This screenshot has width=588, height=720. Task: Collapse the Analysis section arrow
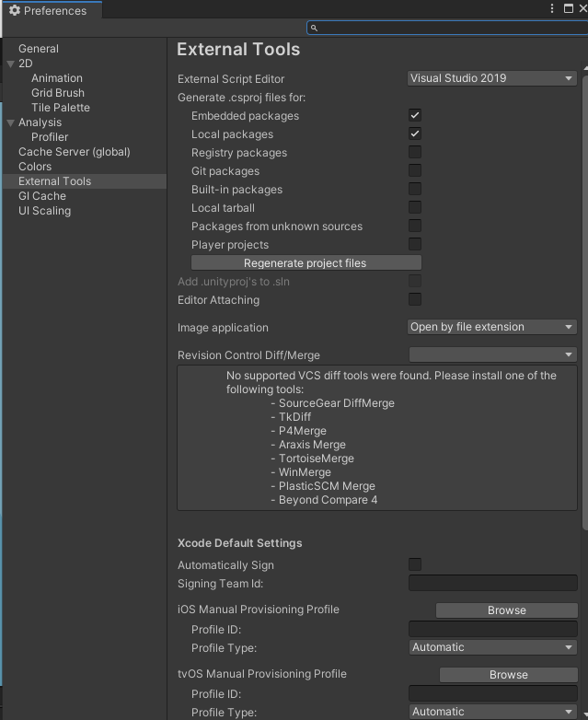click(10, 122)
